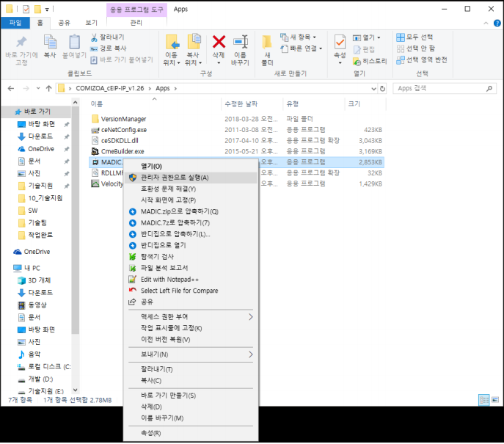Screen dimensions: 504x444
Task: Choose Run as administrator from context menu
Action: coord(175,178)
